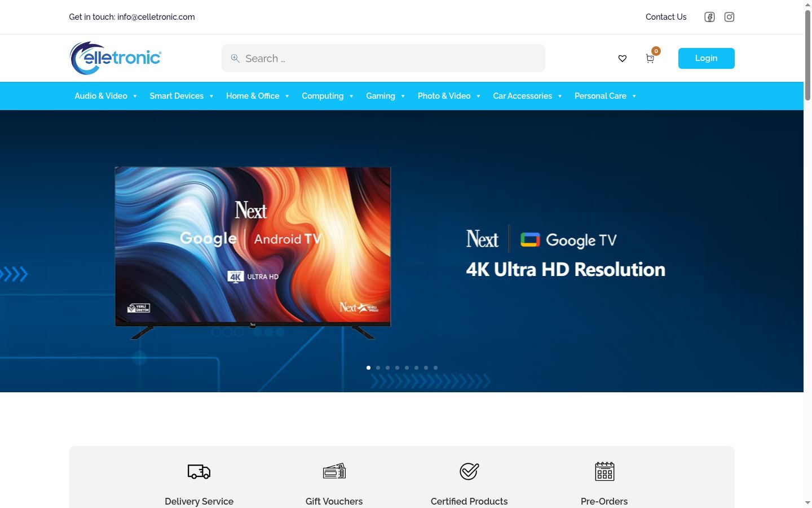
Task: Go to the fifth carousel slide dot
Action: click(x=407, y=367)
